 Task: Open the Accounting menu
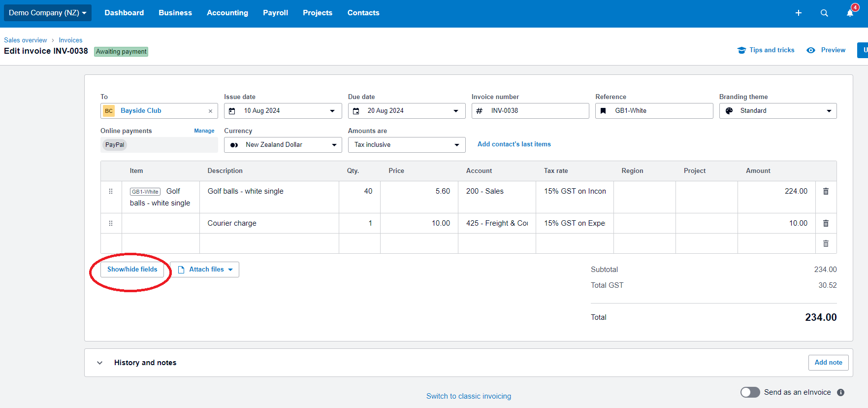[227, 13]
